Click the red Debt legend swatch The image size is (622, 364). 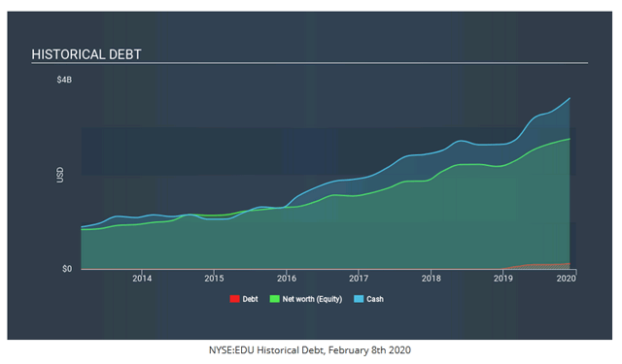(235, 299)
